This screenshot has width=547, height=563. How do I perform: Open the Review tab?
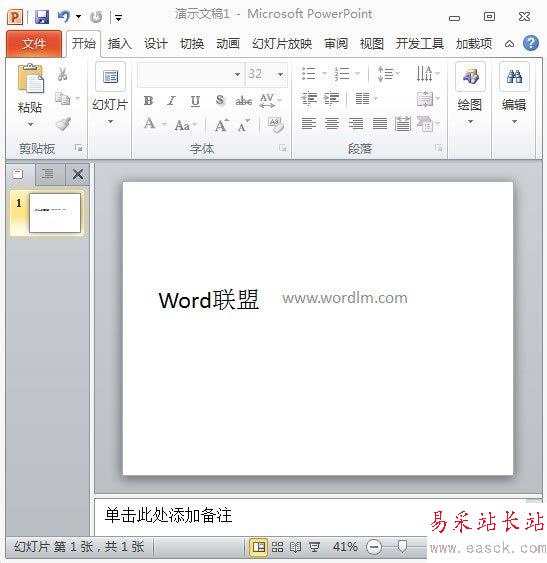(336, 44)
